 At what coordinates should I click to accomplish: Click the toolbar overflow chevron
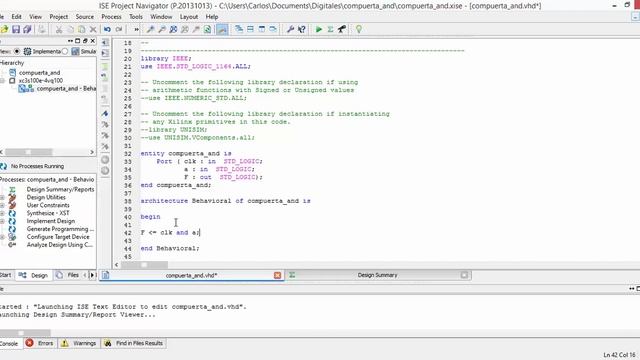click(136, 29)
